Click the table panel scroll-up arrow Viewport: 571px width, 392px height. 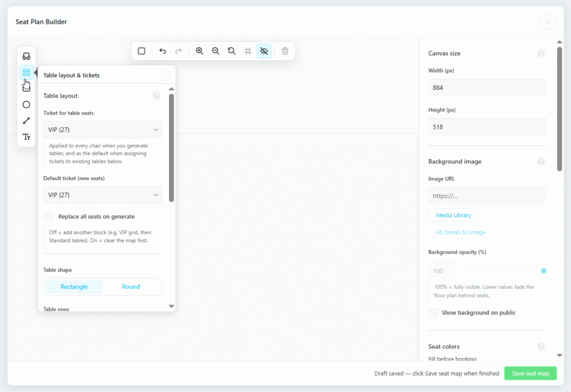(172, 89)
